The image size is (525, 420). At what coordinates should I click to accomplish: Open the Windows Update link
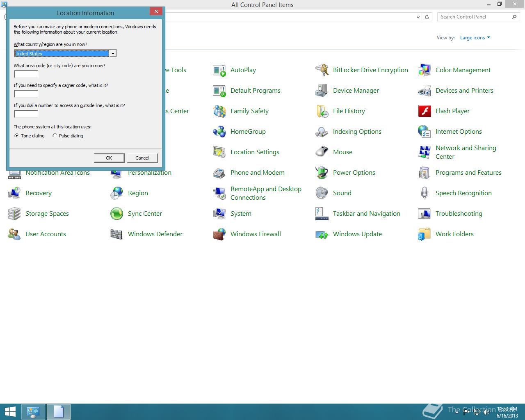point(357,234)
